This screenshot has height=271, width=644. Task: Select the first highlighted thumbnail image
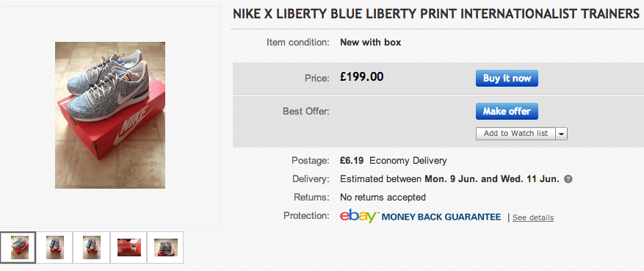(x=18, y=247)
